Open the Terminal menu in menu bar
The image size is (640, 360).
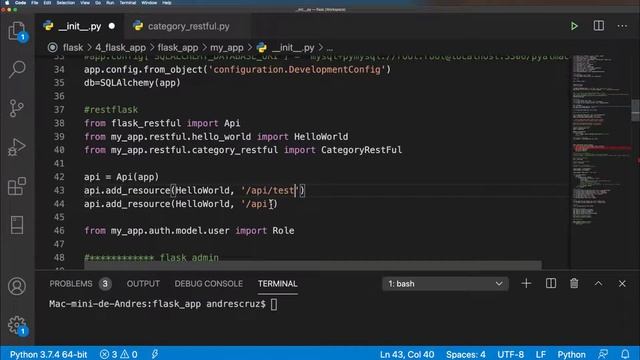(128, 2)
